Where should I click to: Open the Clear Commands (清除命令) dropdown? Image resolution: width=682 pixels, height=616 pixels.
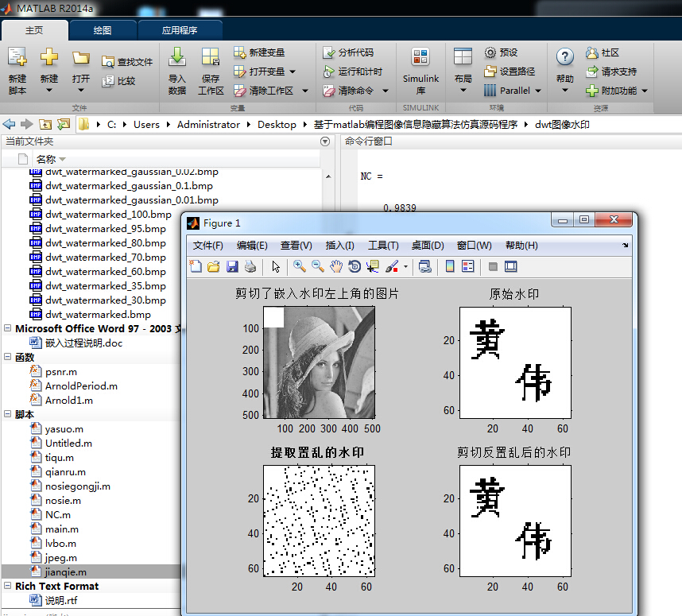[386, 91]
